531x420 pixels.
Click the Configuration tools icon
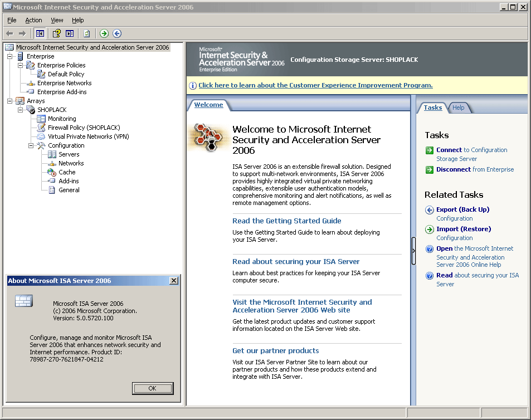tap(41, 145)
